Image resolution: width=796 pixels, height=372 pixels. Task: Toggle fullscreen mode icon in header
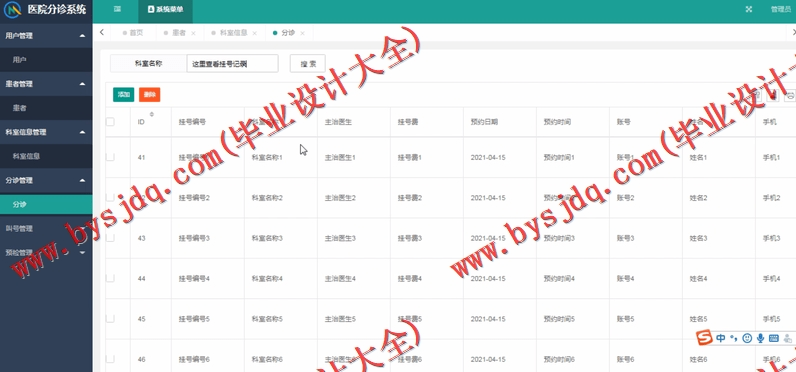[748, 9]
